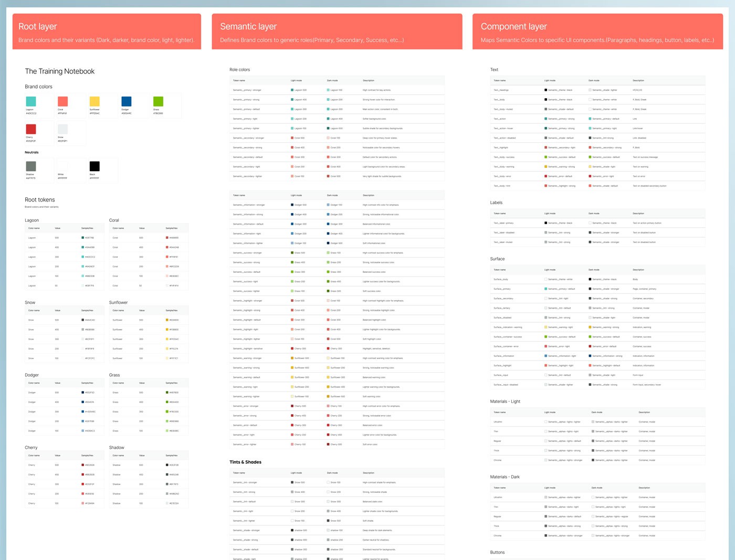This screenshot has height=560, width=735.
Task: Click the title The Training Notebook
Action: pos(59,71)
